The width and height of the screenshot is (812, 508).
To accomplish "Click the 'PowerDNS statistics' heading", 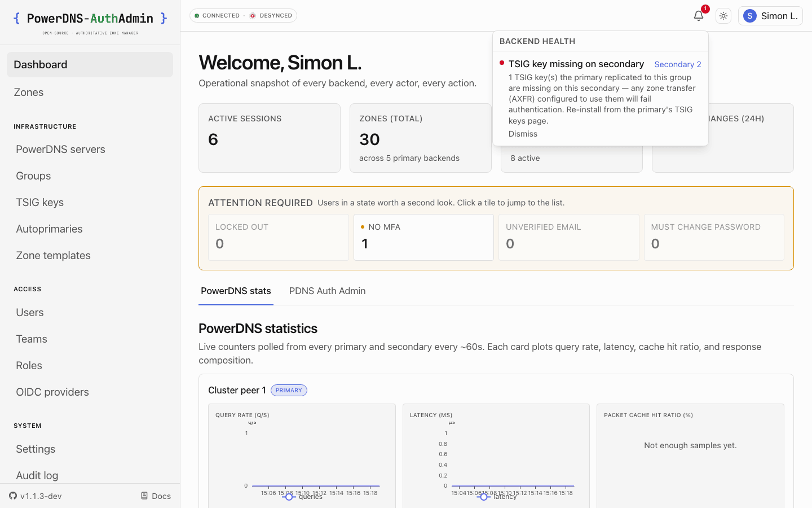I will [258, 329].
